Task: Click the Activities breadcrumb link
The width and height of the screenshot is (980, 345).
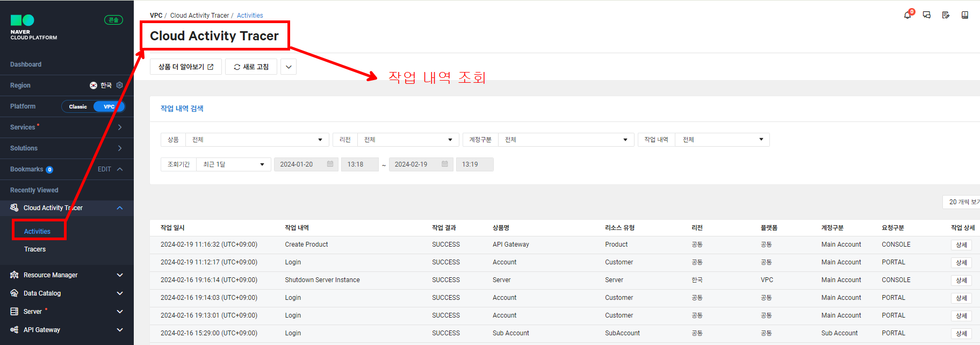Action: 250,16
